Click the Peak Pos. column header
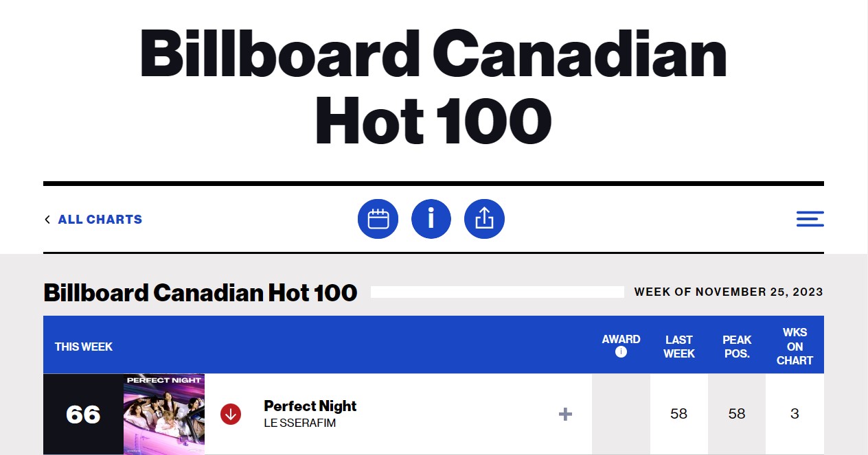Screen dimensions: 868x455 (737, 347)
